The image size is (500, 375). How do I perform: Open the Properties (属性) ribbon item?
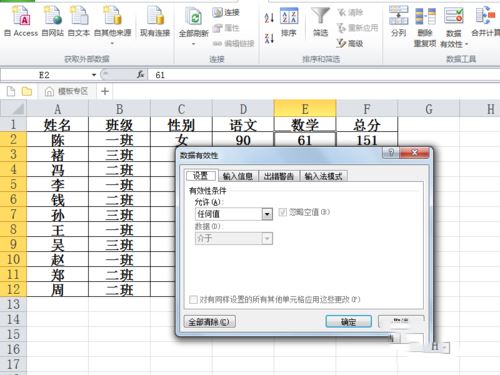click(226, 28)
